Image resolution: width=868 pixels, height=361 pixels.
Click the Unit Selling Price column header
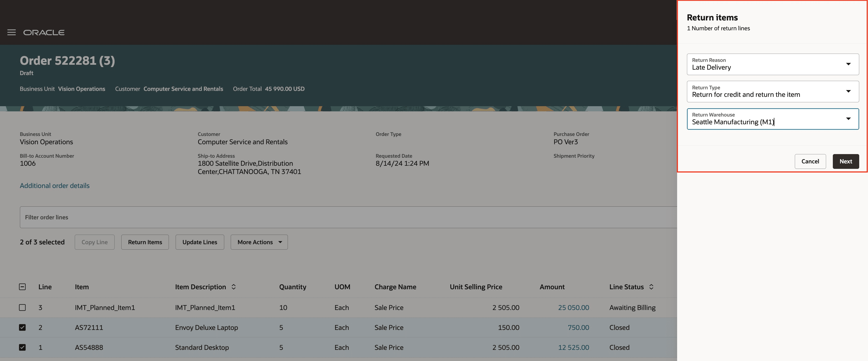tap(476, 287)
